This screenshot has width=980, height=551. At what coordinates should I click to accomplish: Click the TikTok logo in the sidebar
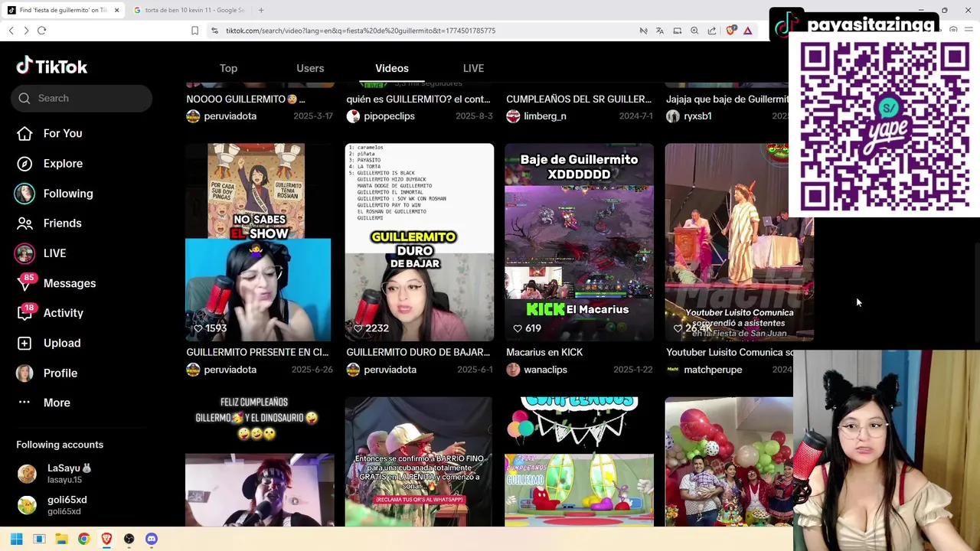click(52, 67)
